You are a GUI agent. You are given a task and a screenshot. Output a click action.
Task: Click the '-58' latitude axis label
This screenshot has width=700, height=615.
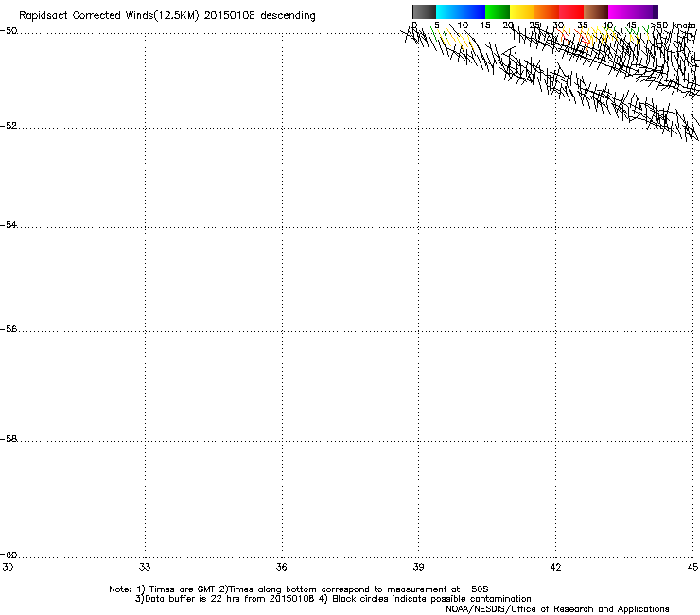pos(9,439)
